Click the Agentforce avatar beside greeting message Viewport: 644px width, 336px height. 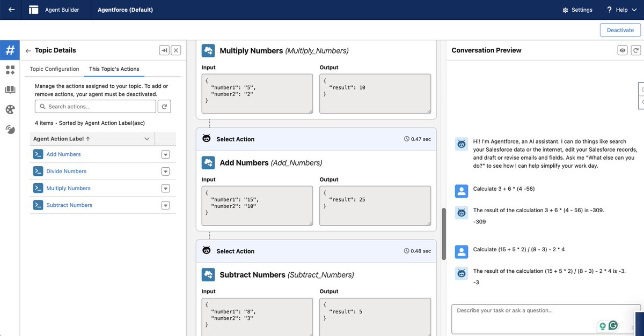pyautogui.click(x=462, y=144)
